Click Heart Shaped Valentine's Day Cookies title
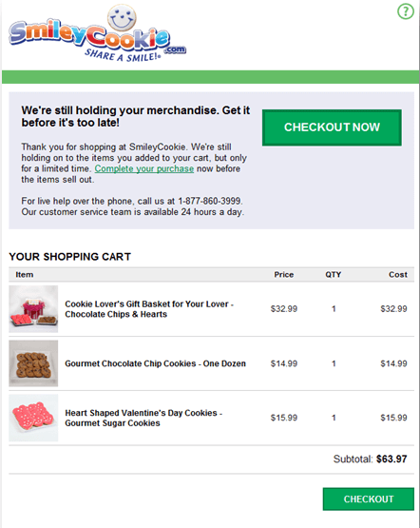 (143, 418)
